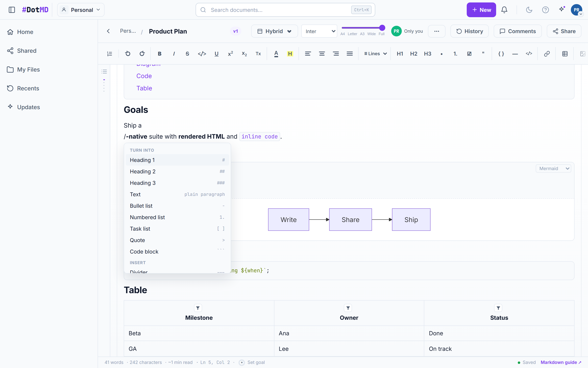Undo the last edit
Viewport: 588px width, 368px height.
tap(128, 54)
